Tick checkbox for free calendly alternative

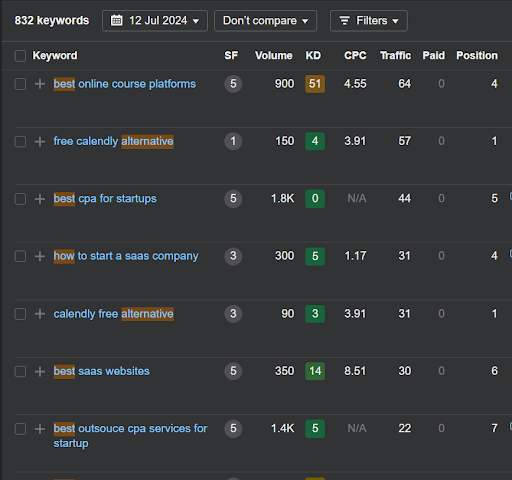[20, 141]
